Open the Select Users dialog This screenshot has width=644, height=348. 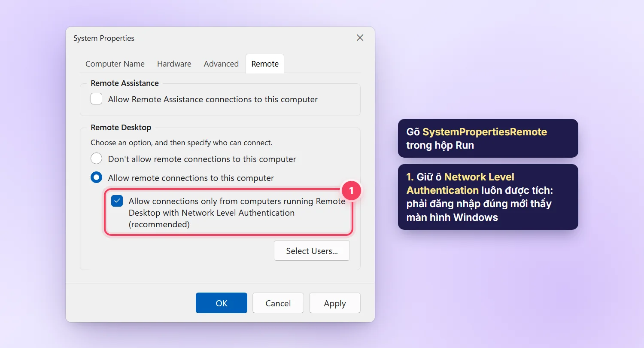[312, 250]
